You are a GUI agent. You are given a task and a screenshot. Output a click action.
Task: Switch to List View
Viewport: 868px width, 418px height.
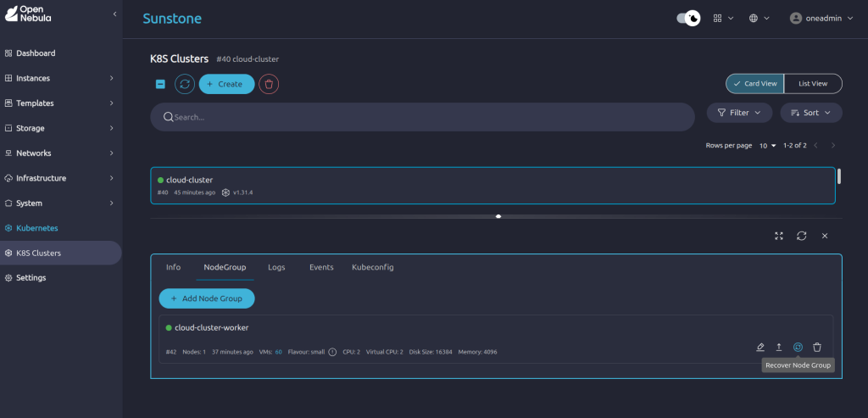(x=813, y=84)
